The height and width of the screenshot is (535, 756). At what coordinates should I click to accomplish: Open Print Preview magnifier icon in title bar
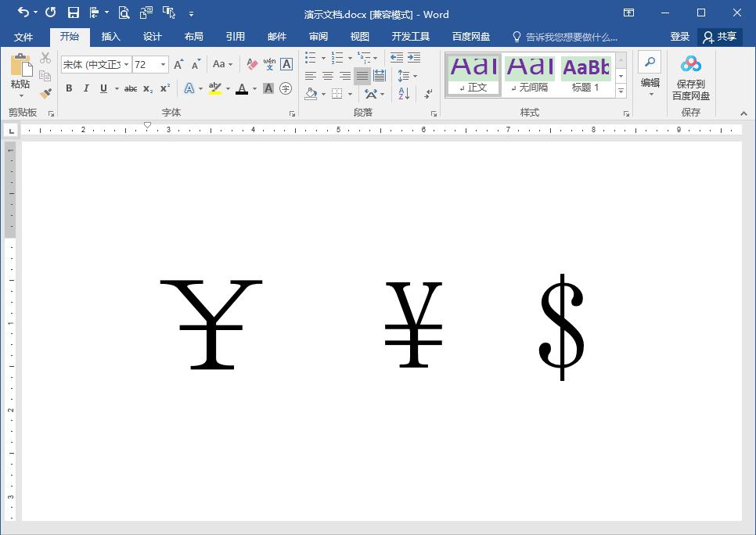tap(124, 13)
